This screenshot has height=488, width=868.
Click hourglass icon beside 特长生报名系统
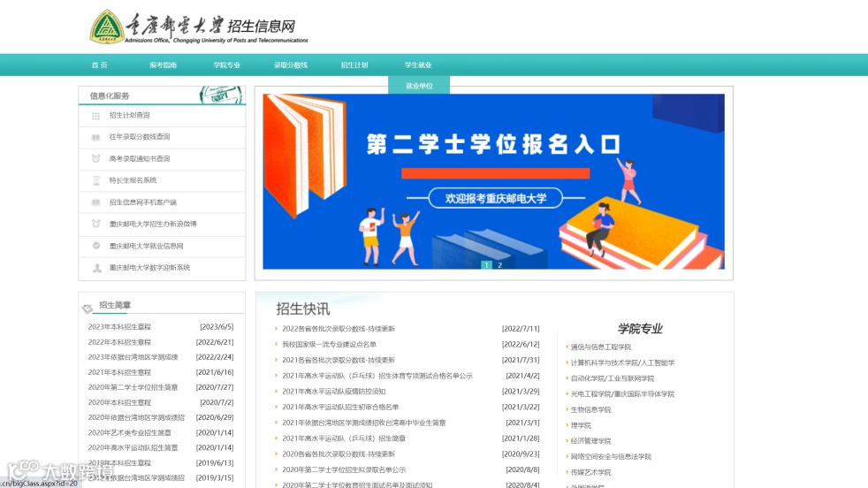pos(96,180)
